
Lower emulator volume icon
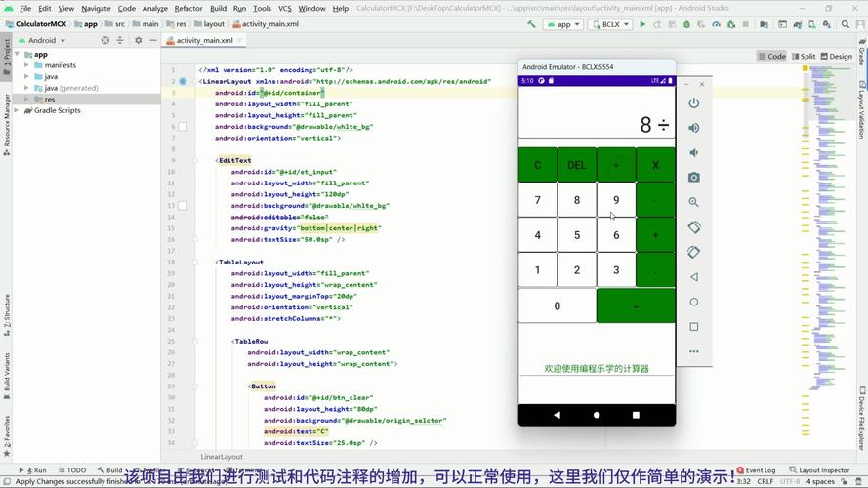click(x=693, y=152)
